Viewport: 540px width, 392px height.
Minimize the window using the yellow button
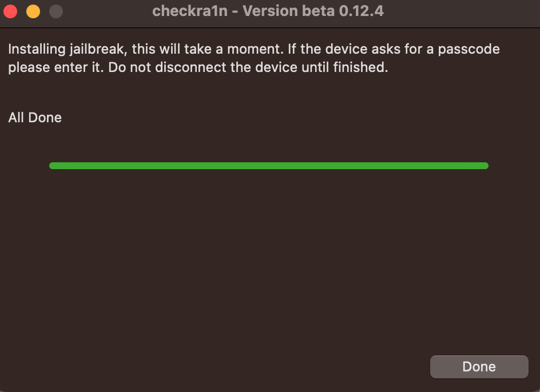tap(33, 11)
